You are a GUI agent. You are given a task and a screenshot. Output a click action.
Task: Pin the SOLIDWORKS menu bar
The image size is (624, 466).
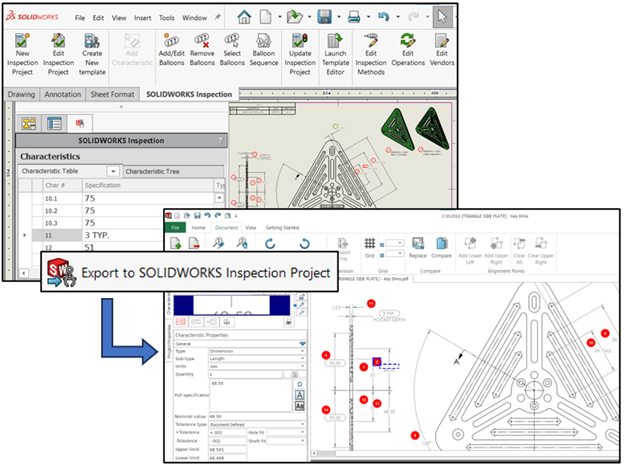pos(217,17)
